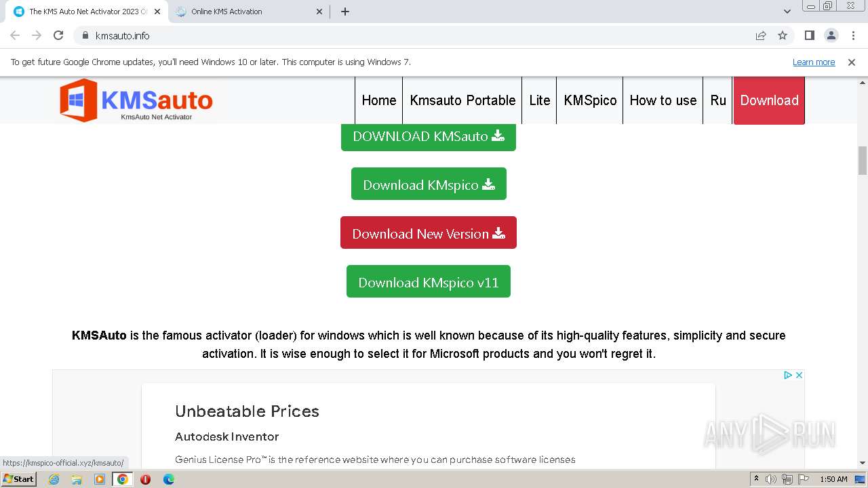This screenshot has height=488, width=868.
Task: Open network status tray icon
Action: (787, 479)
